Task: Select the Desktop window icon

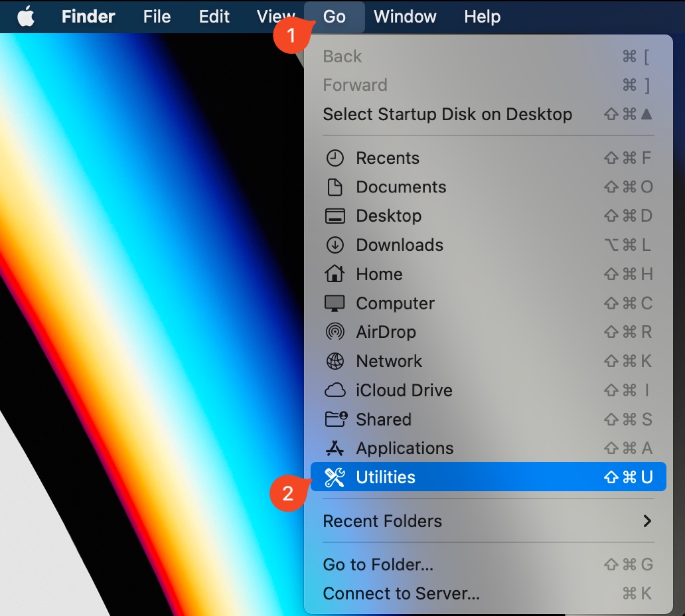Action: [x=335, y=216]
